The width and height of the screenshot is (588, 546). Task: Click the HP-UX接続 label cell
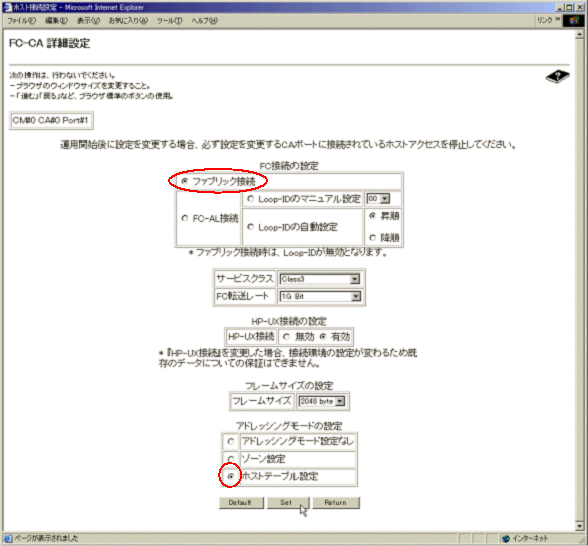[251, 337]
